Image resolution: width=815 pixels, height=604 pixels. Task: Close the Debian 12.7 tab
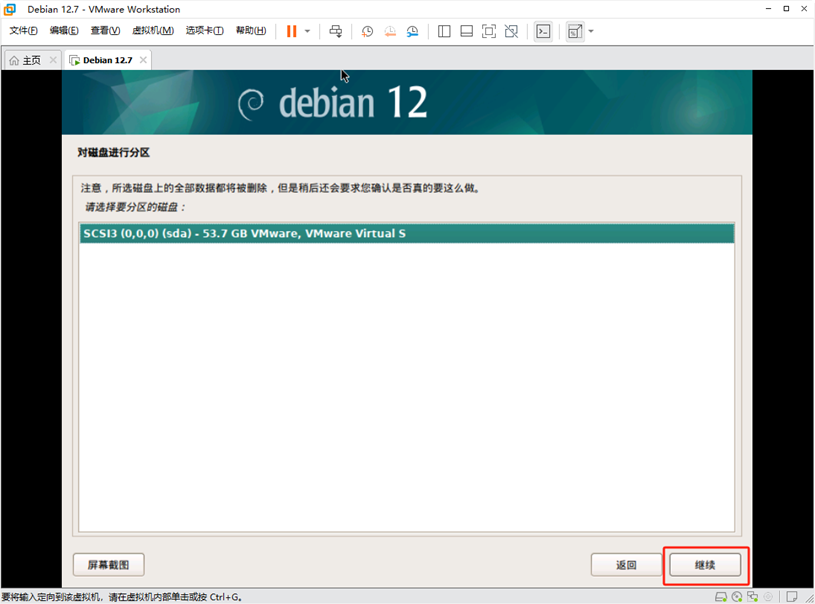tap(143, 60)
